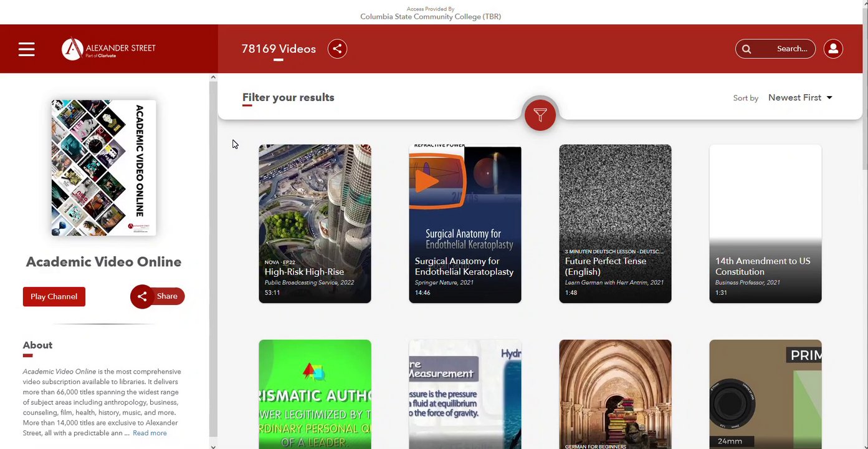This screenshot has width=868, height=449.
Task: Click the sidebar scroll up arrow
Action: 213,77
